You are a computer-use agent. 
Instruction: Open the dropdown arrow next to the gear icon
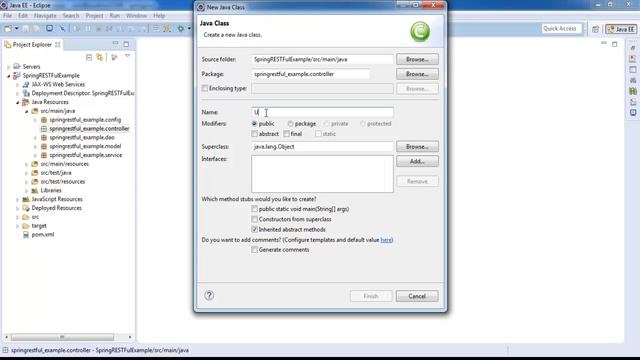click(189, 29)
